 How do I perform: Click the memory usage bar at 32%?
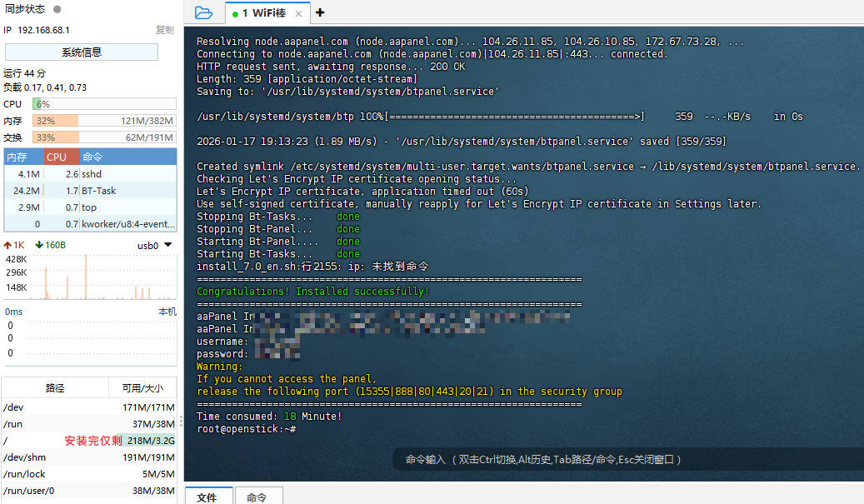click(103, 121)
